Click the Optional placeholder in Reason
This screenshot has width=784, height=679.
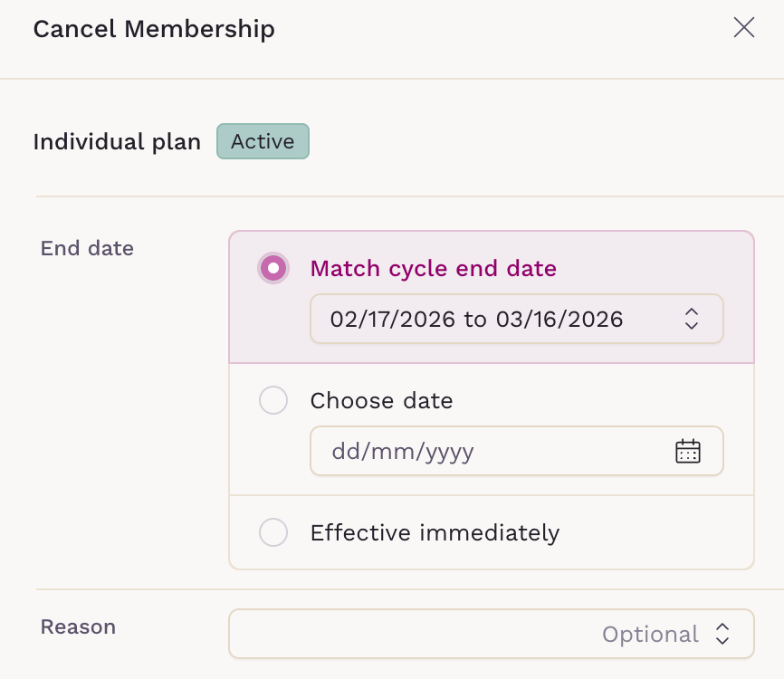point(650,634)
